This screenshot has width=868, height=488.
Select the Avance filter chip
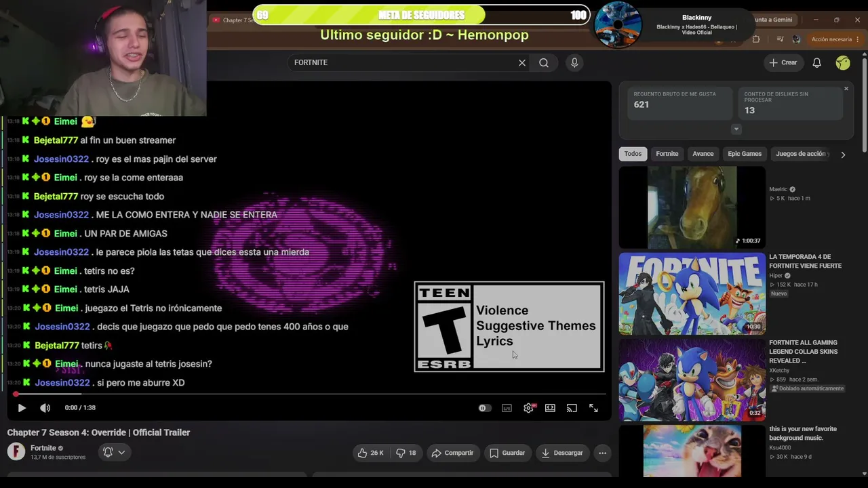pos(703,154)
